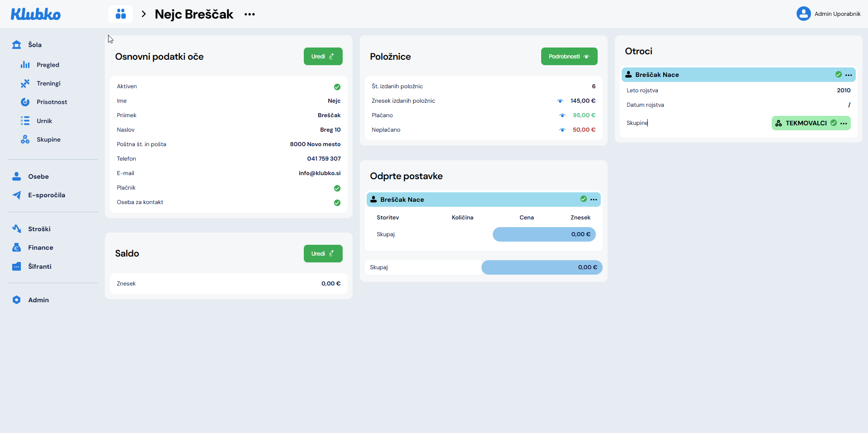Click the Admin Uporabnik avatar icon

coord(803,14)
